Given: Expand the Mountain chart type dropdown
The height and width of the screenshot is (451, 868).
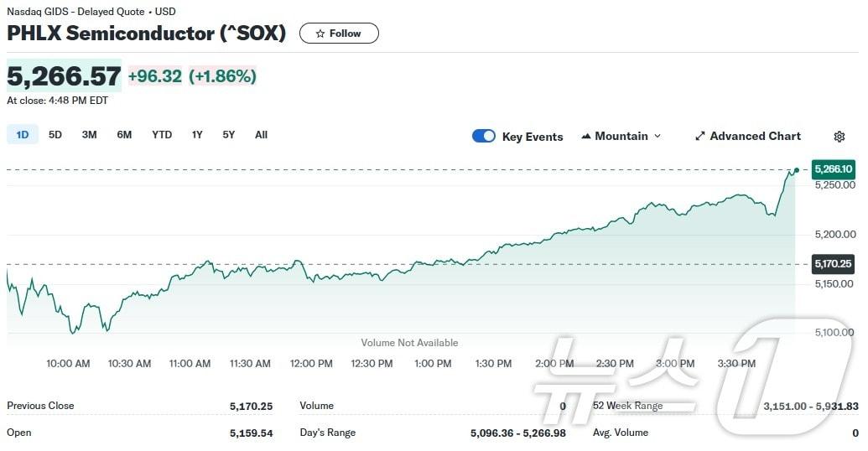Looking at the screenshot, I should tap(621, 136).
